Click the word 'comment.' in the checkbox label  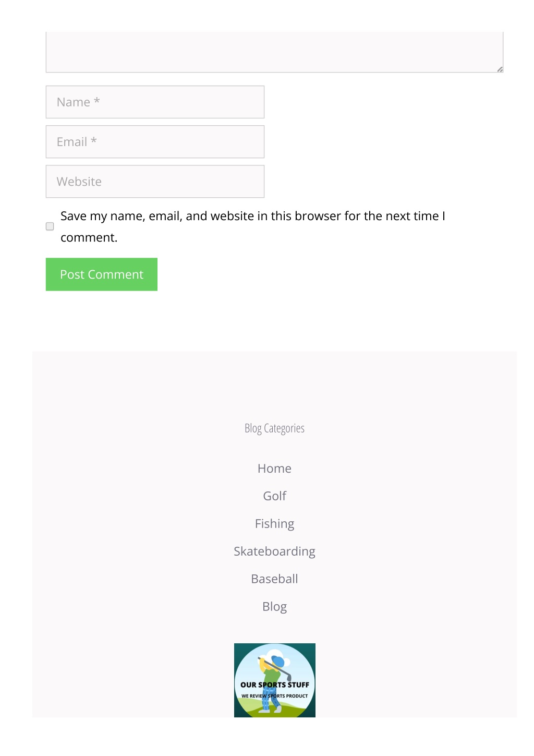point(89,237)
